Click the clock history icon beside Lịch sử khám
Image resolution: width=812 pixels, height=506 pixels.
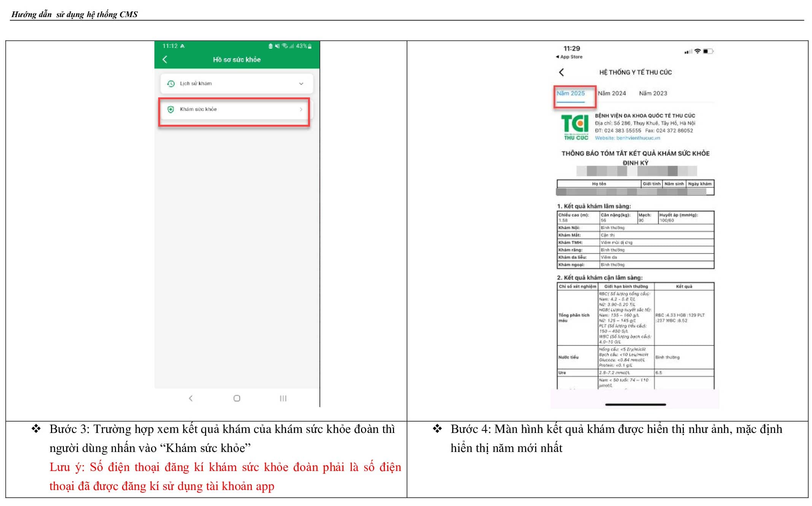tap(171, 84)
